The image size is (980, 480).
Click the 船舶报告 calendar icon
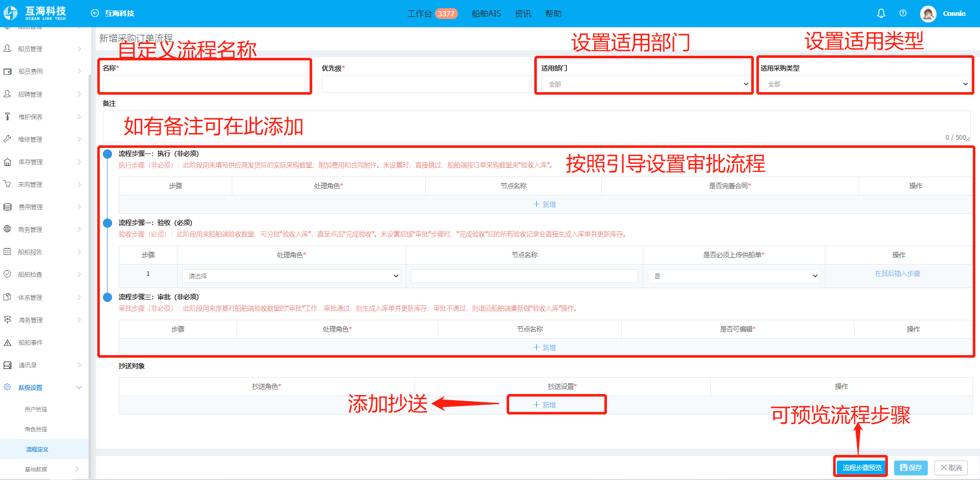[7, 252]
